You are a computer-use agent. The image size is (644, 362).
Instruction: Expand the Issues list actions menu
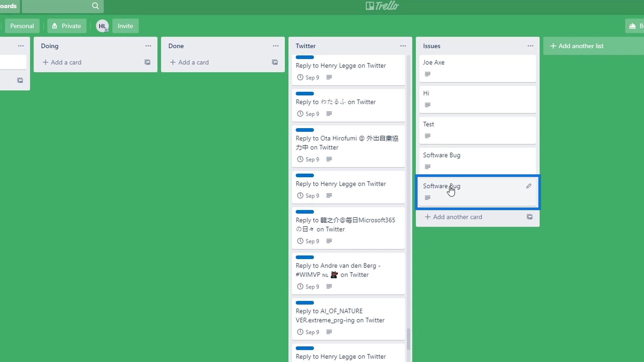(530, 46)
